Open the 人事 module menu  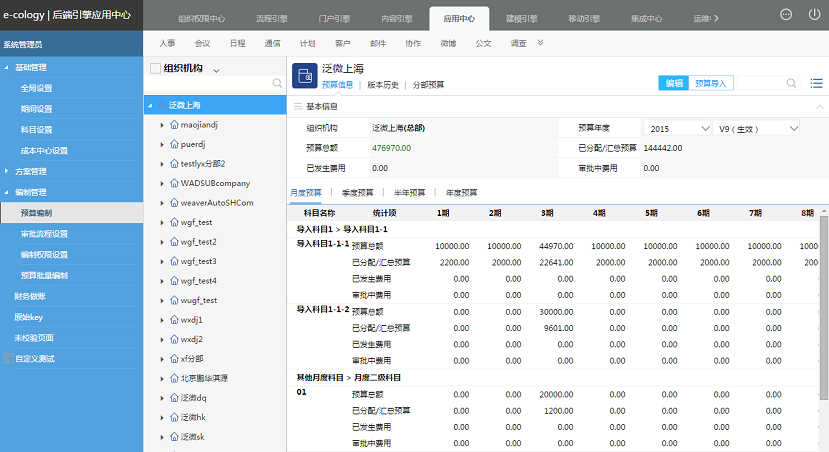click(167, 43)
